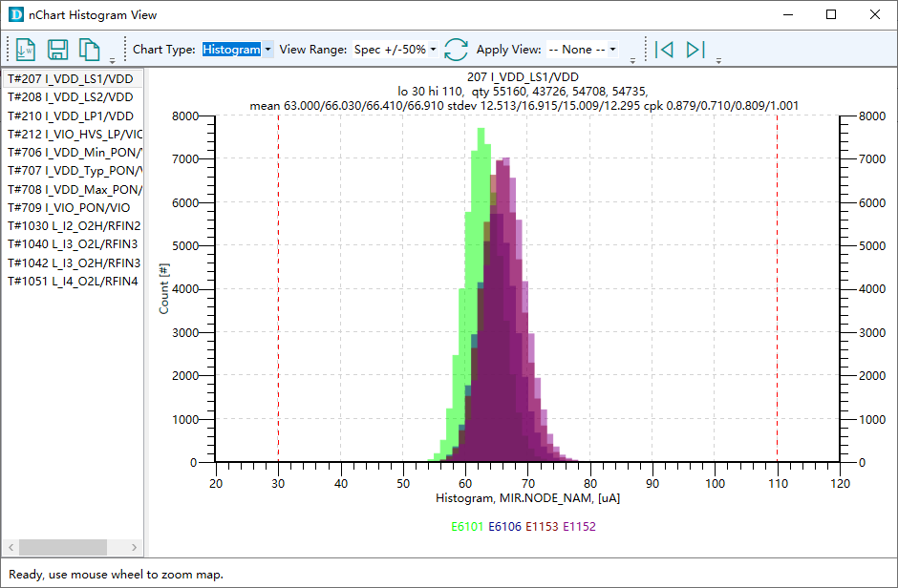Select test T#212 I_VIO_HVS_LP in list
Screen dimensions: 898x588
pyautogui.click(x=75, y=134)
